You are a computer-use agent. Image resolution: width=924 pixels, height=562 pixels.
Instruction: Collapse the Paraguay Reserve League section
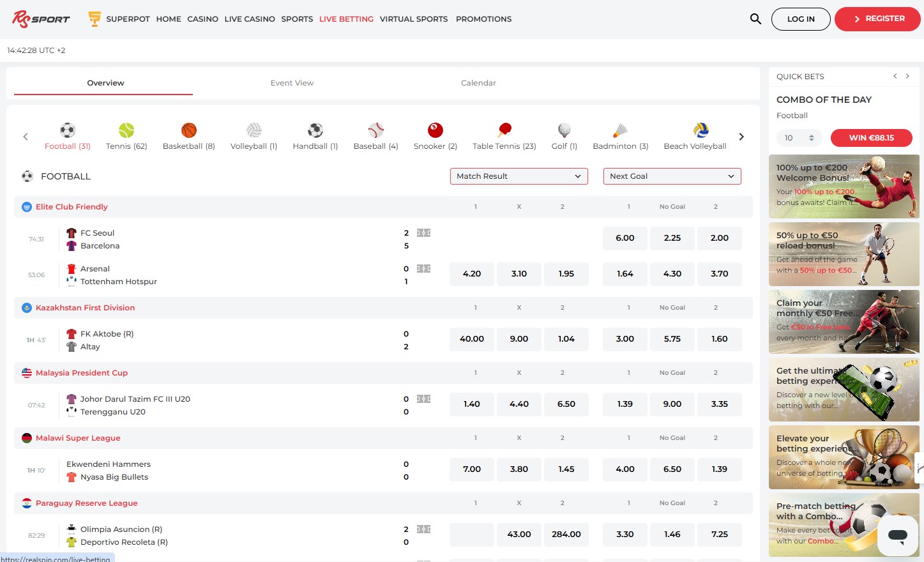coord(383,503)
